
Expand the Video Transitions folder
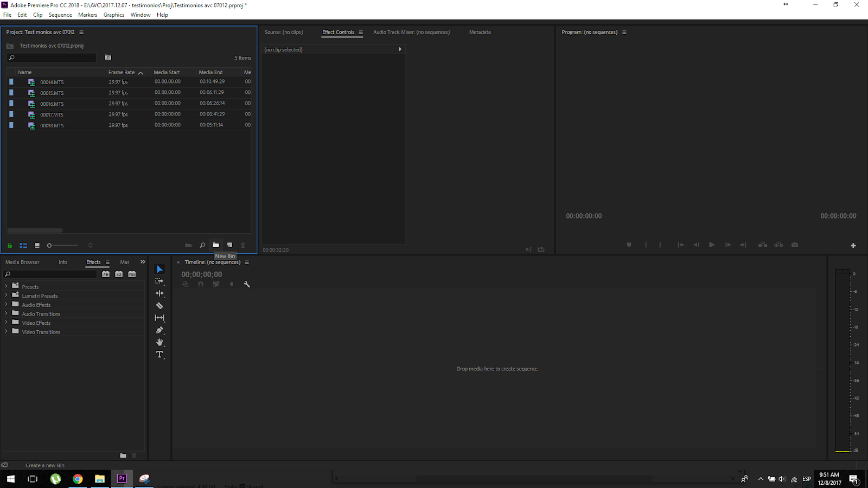tap(6, 332)
